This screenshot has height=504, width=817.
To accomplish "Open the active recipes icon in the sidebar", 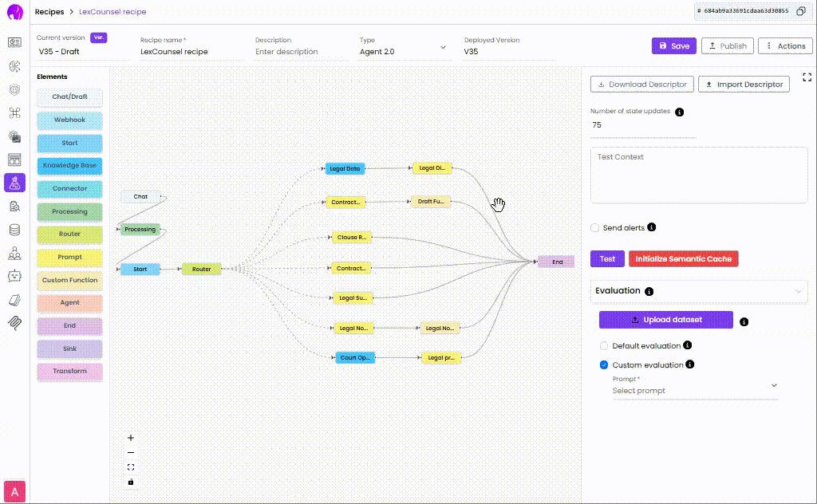I will click(x=14, y=183).
